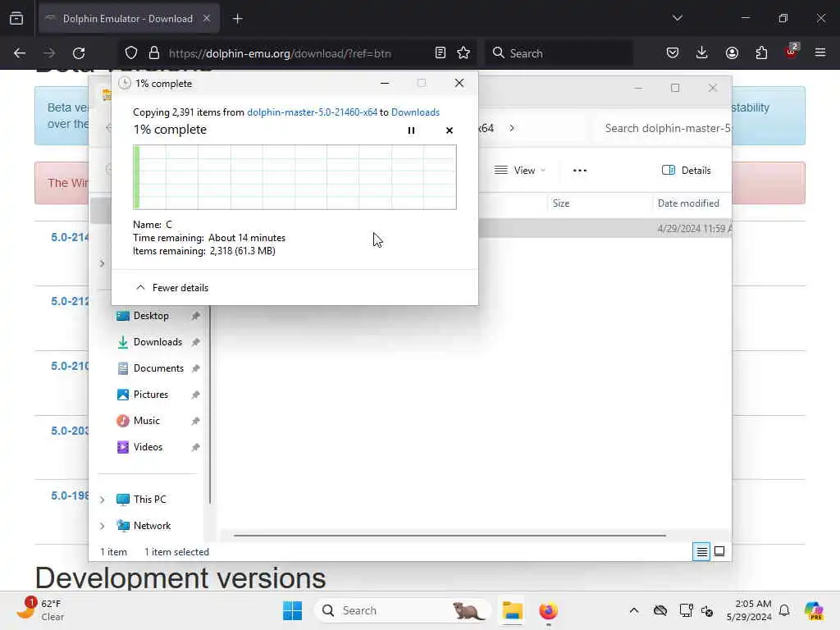Viewport: 840px width, 630px height.
Task: Save page to Pocket
Action: tap(673, 53)
